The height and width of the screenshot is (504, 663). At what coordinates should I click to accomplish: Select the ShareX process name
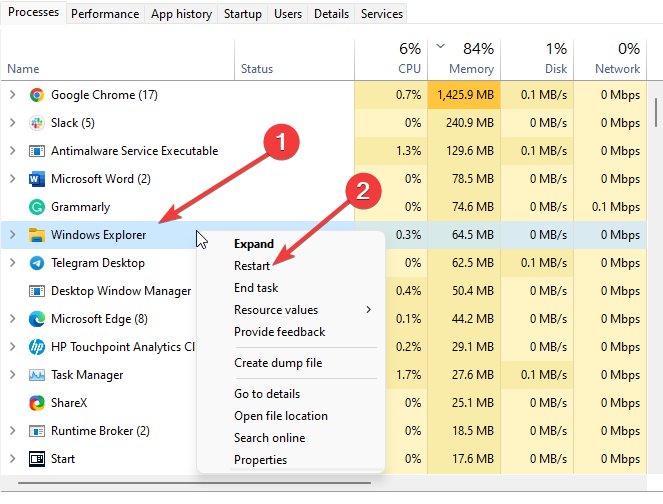[x=69, y=403]
